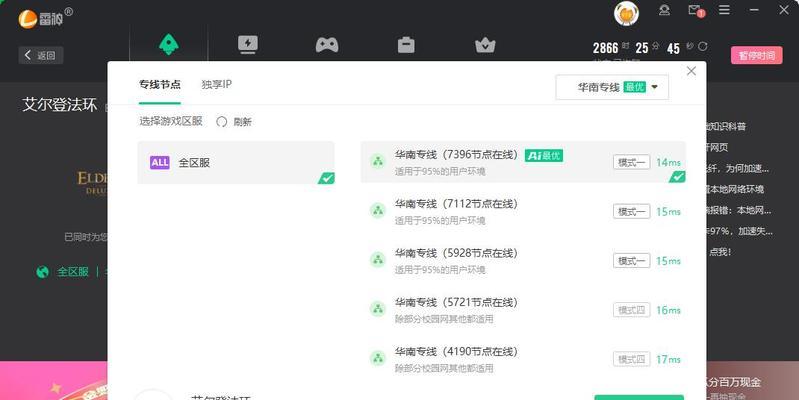The width and height of the screenshot is (799, 400).
Task: Open the 本地网络环境 help link at right
Action: [734, 189]
